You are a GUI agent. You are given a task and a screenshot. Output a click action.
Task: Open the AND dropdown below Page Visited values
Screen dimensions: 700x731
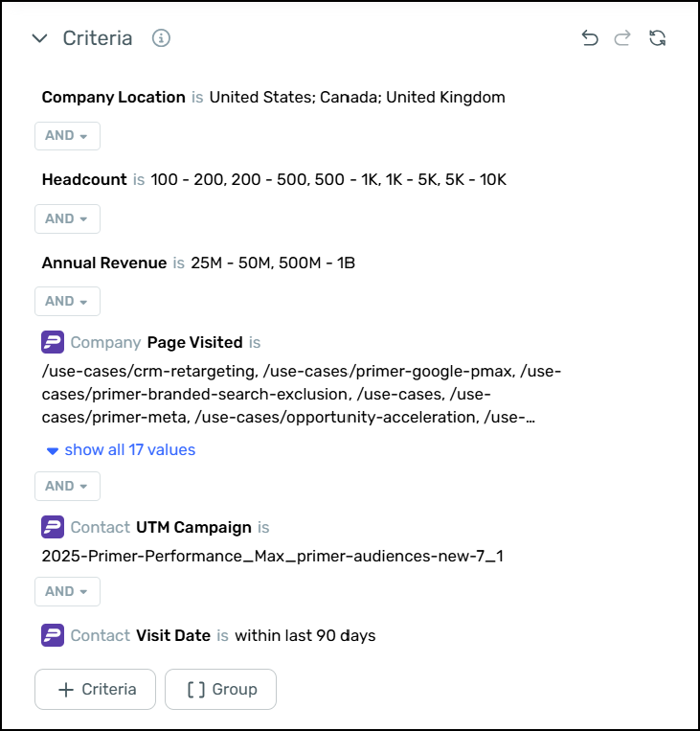[67, 486]
